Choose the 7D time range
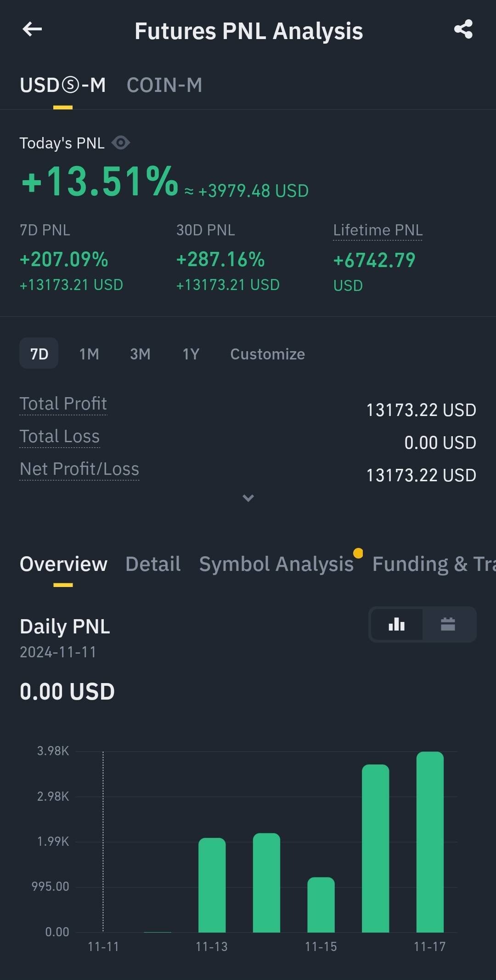 click(x=39, y=353)
